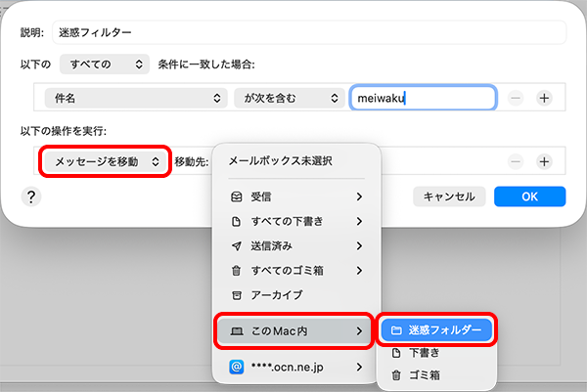The image size is (587, 392).
Task: Open the メッセージを移動 action dropdown
Action: click(x=106, y=162)
